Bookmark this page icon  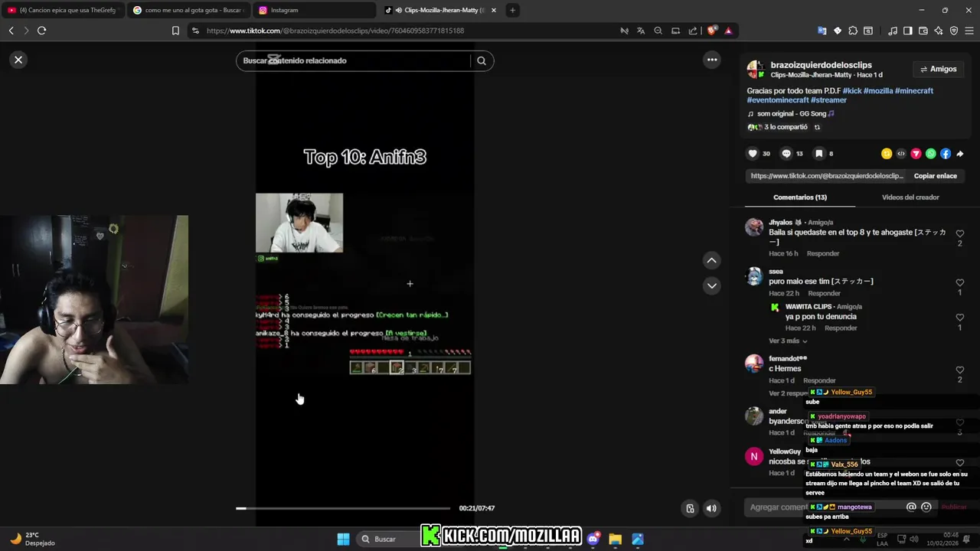[175, 31]
